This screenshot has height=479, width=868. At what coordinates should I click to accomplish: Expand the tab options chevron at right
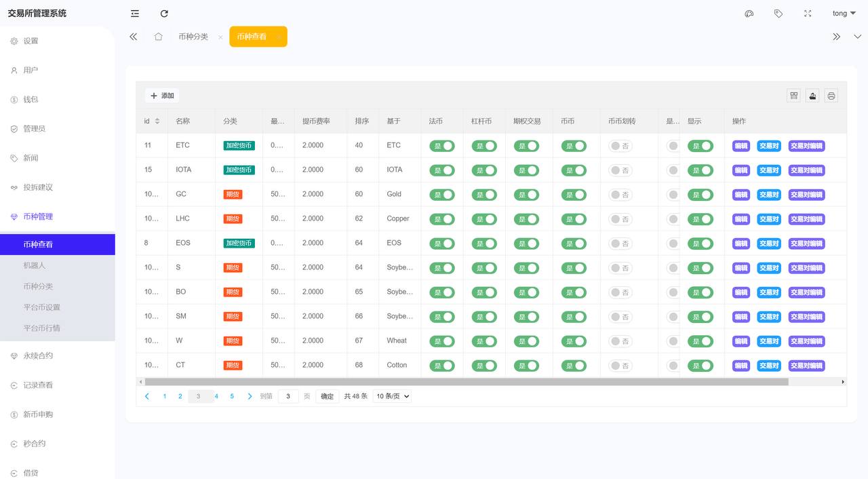tap(857, 37)
